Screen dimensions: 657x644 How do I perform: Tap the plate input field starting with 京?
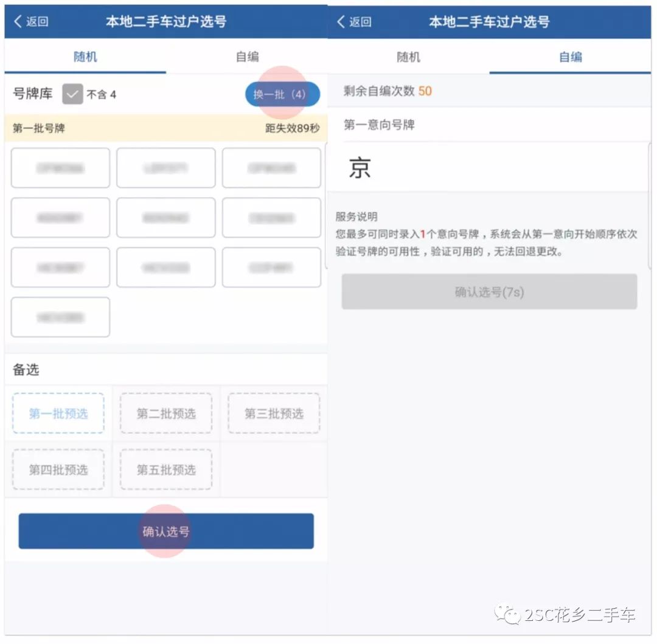(x=489, y=167)
